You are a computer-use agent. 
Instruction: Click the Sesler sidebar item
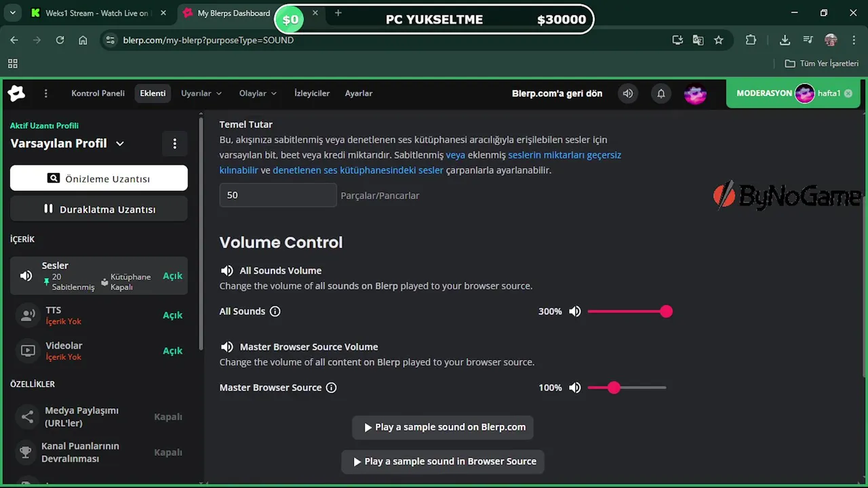coord(99,276)
